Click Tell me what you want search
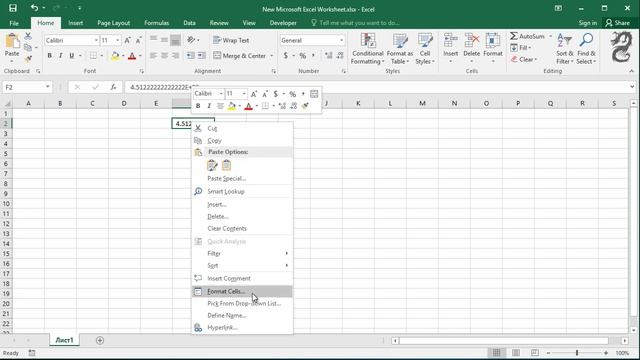This screenshot has width=640, height=360. 355,23
